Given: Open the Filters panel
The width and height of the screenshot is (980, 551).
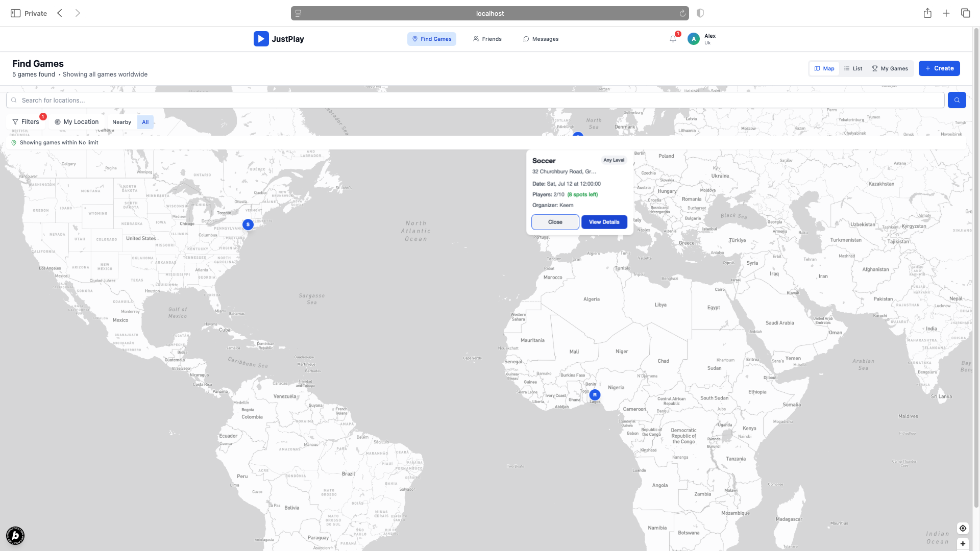Looking at the screenshot, I should pyautogui.click(x=26, y=122).
